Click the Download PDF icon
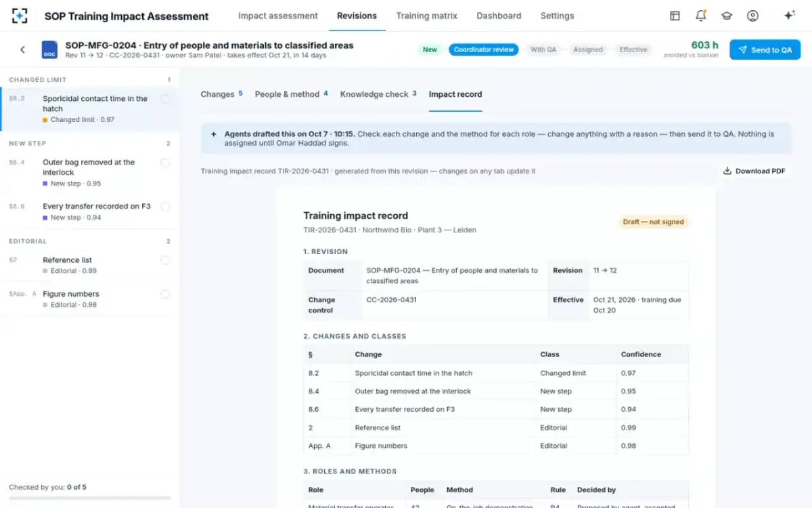This screenshot has width=812, height=508. pos(727,171)
